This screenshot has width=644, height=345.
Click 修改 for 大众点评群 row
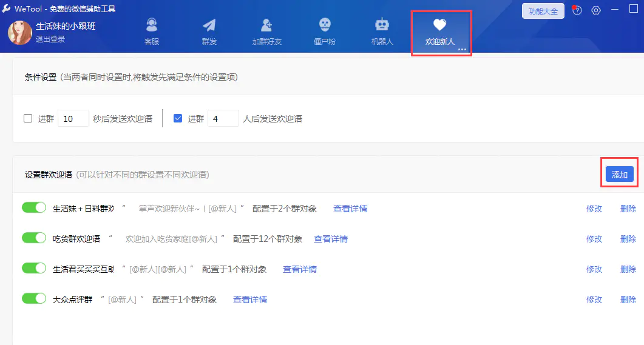coord(594,300)
